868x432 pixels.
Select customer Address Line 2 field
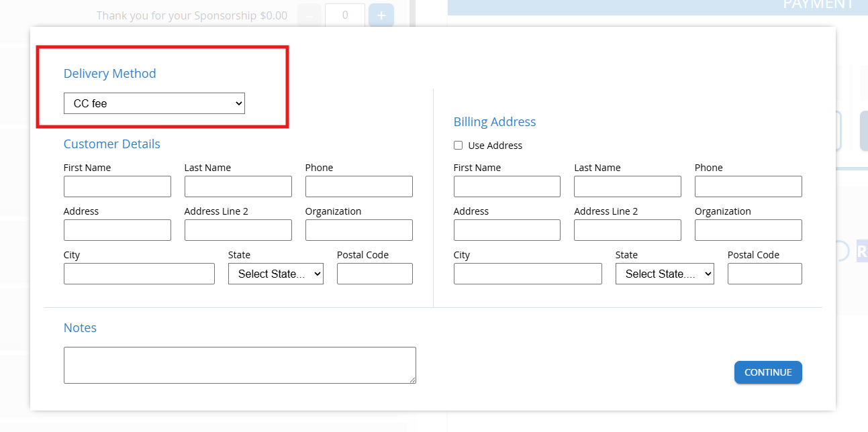(x=238, y=230)
